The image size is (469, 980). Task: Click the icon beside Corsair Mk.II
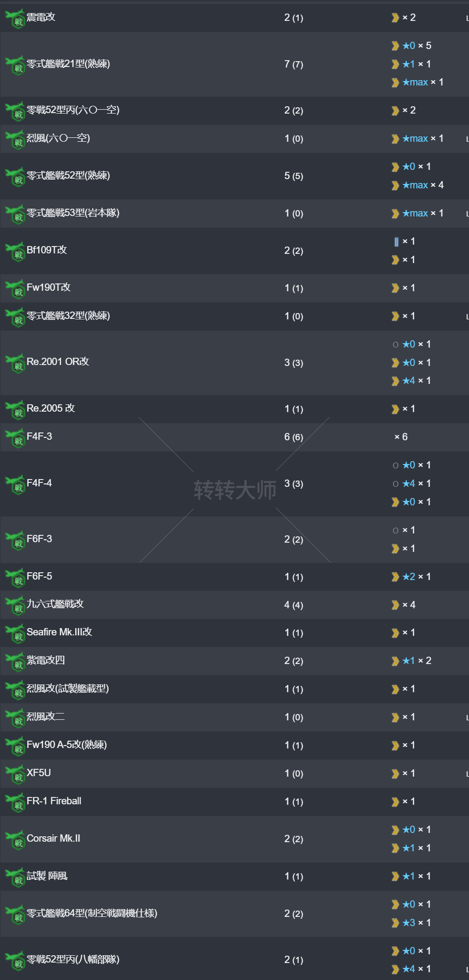point(15,840)
